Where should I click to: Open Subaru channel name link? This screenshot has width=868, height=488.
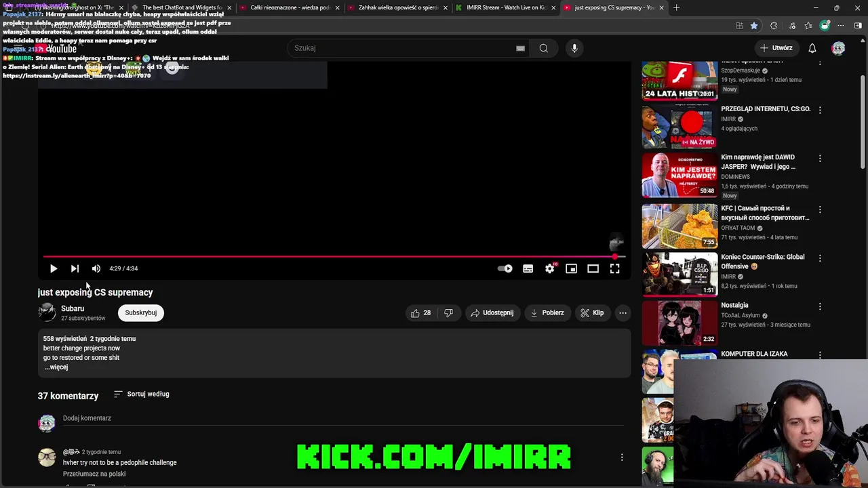(73, 308)
